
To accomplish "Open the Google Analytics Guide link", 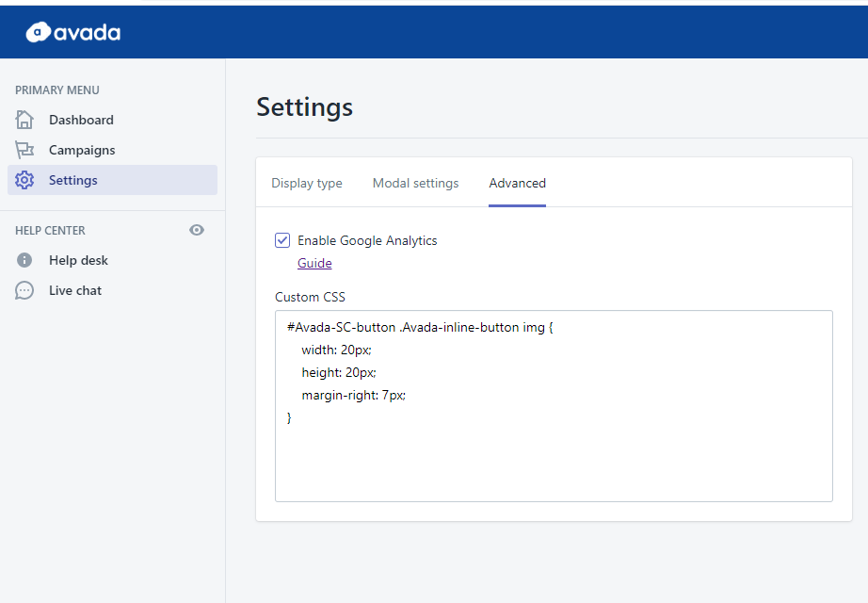I will coord(314,263).
